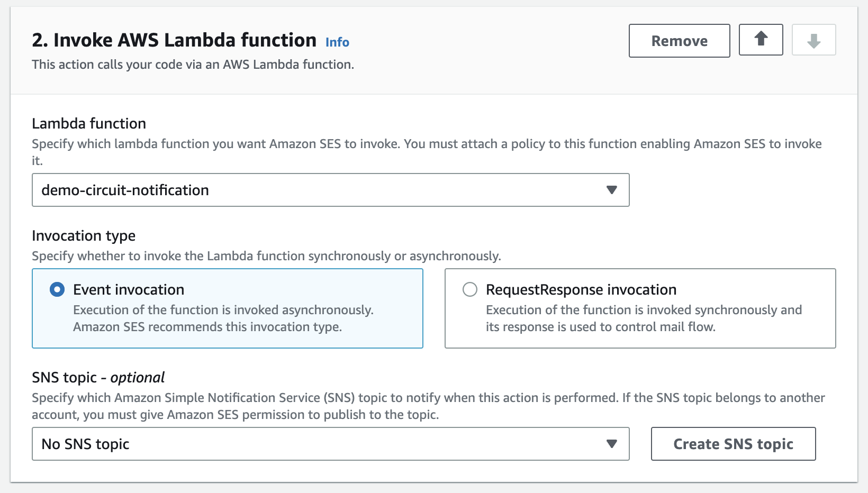Click the Lambda function dropdown arrow
The width and height of the screenshot is (868, 493).
click(611, 190)
